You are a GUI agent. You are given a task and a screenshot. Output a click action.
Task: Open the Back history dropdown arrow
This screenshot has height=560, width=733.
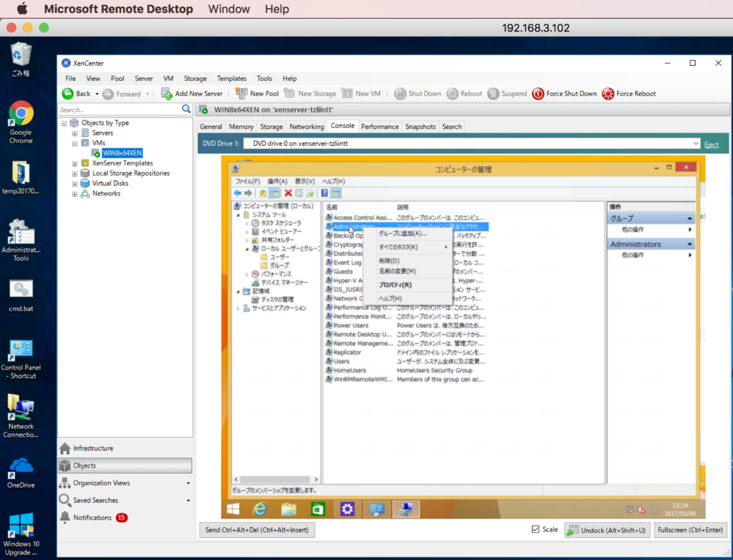coord(97,94)
